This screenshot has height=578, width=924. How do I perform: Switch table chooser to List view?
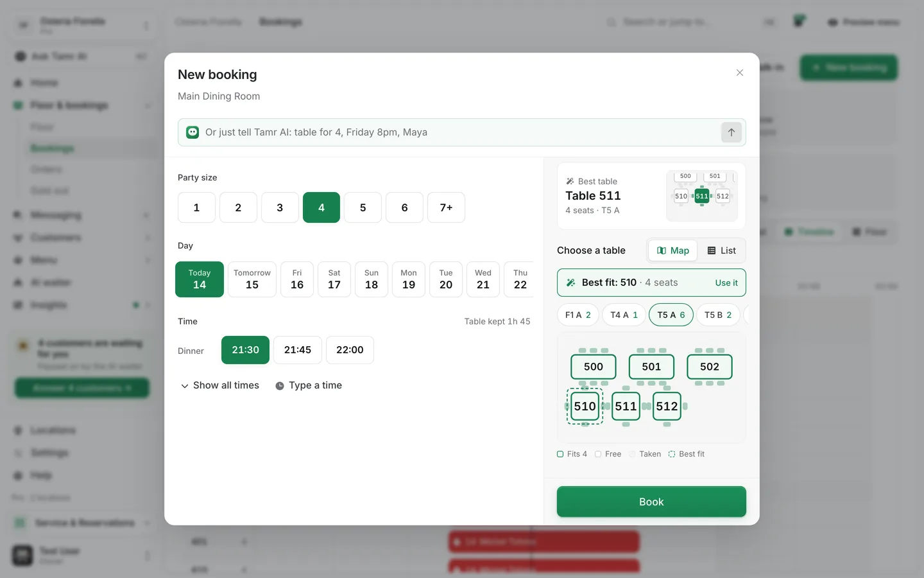[x=722, y=250]
